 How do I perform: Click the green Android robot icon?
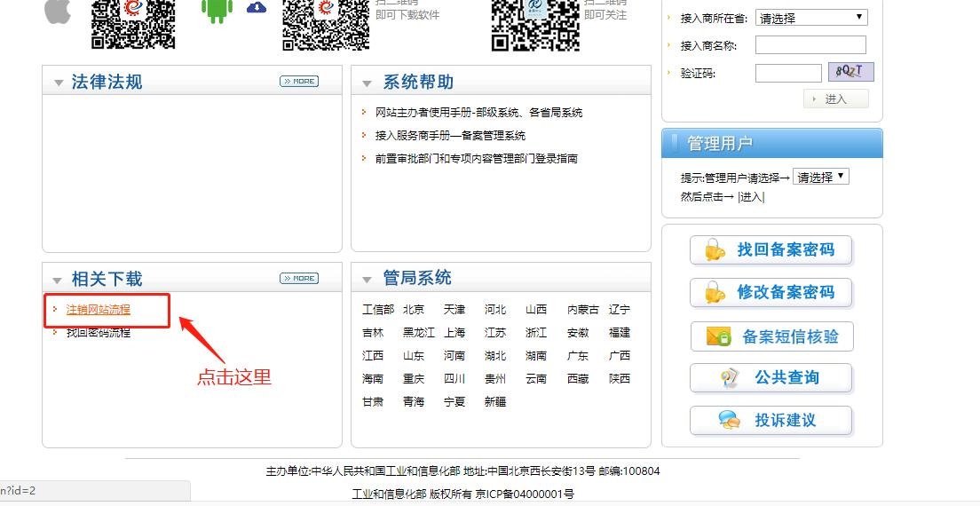(x=217, y=12)
